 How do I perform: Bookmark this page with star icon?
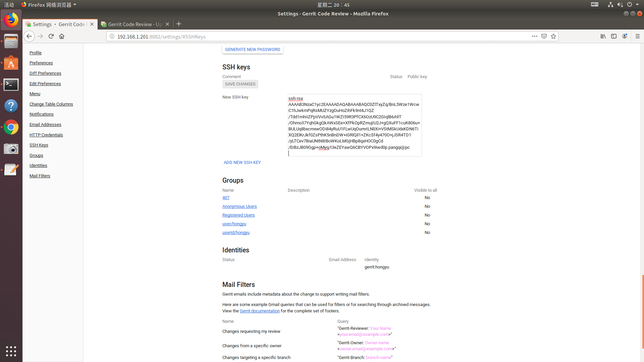pyautogui.click(x=553, y=36)
